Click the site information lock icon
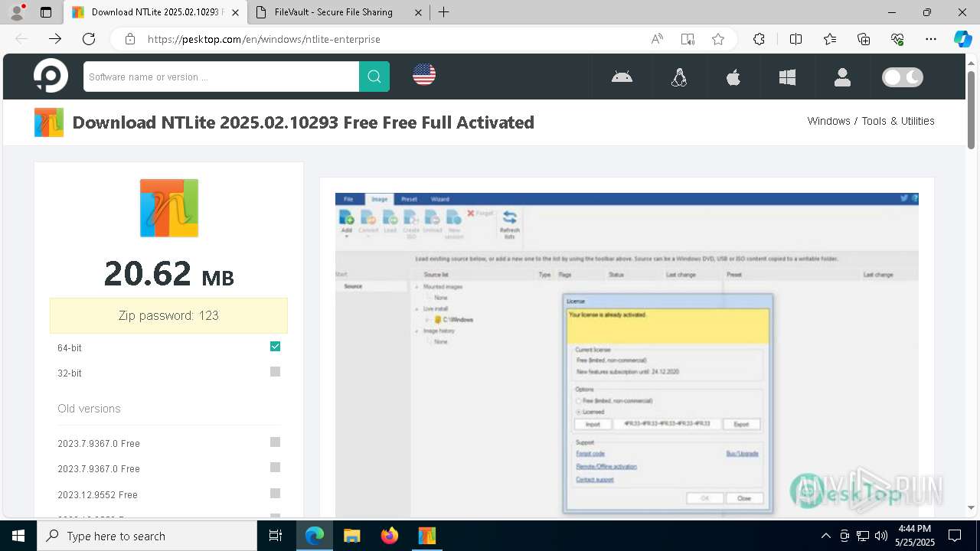Screen dimensions: 980x551 click(x=130, y=39)
